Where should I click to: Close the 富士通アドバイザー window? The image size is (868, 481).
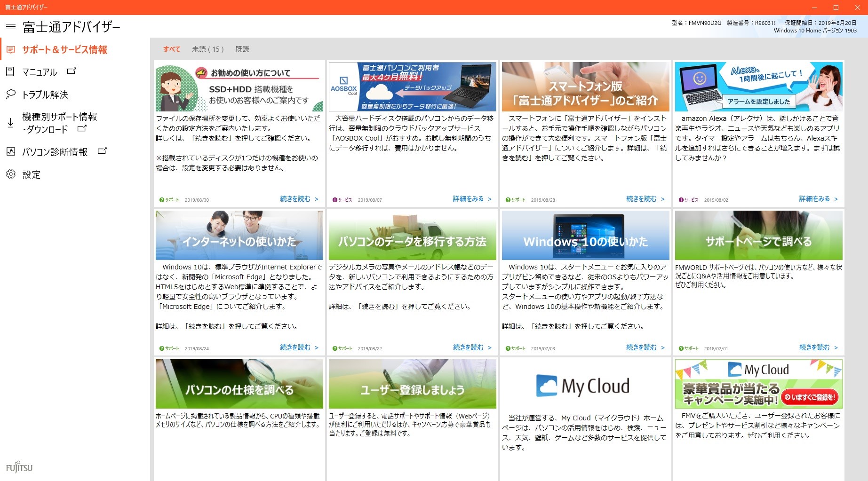tap(858, 8)
